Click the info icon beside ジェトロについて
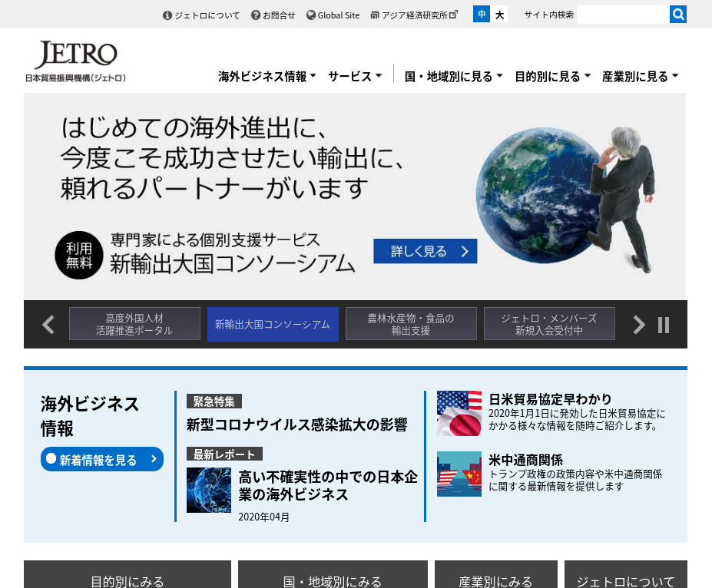 (x=167, y=15)
